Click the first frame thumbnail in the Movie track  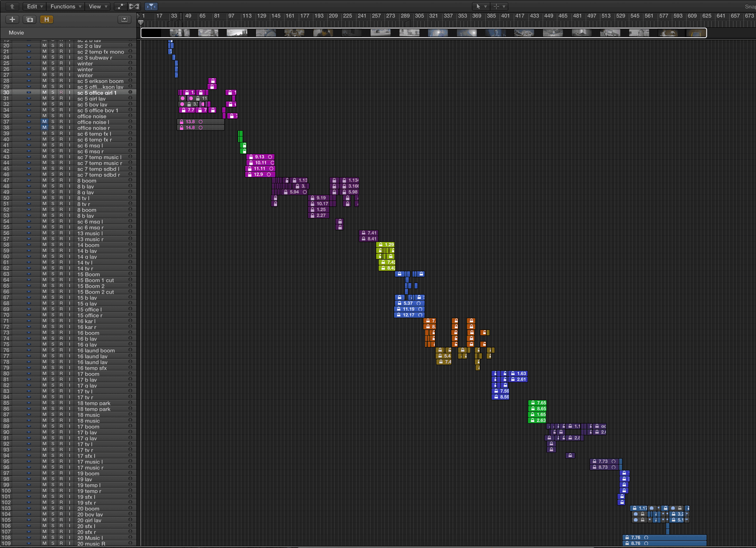coord(151,33)
